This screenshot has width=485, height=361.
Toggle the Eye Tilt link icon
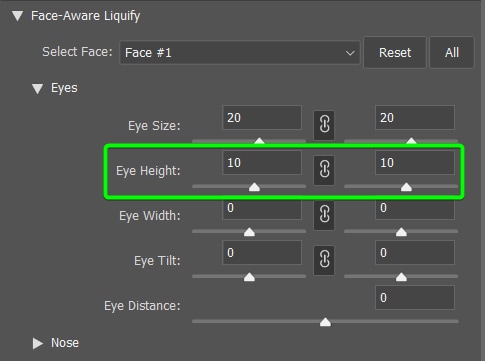(324, 260)
